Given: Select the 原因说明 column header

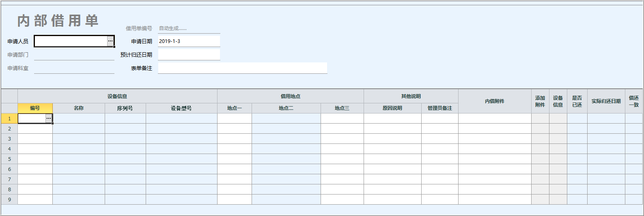Looking at the screenshot, I should tap(392, 108).
